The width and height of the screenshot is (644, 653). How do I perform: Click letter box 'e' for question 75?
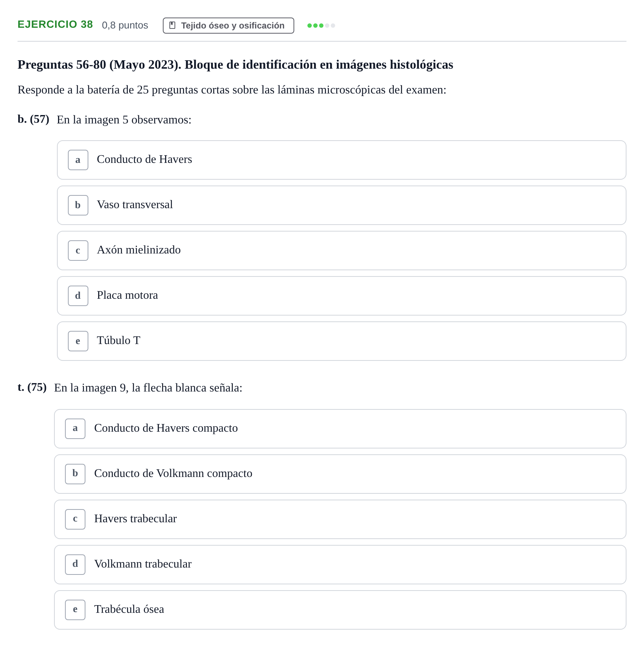75,610
